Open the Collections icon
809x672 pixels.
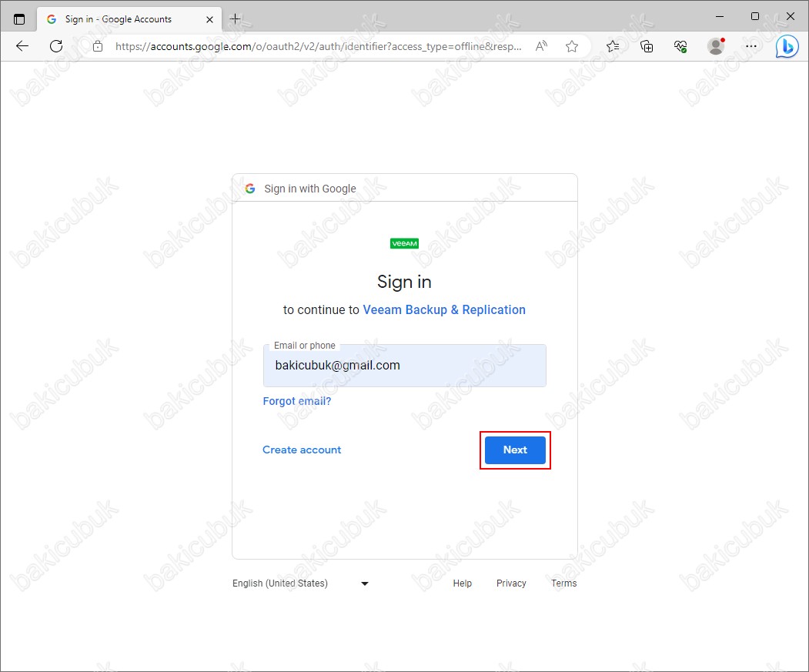pos(647,46)
